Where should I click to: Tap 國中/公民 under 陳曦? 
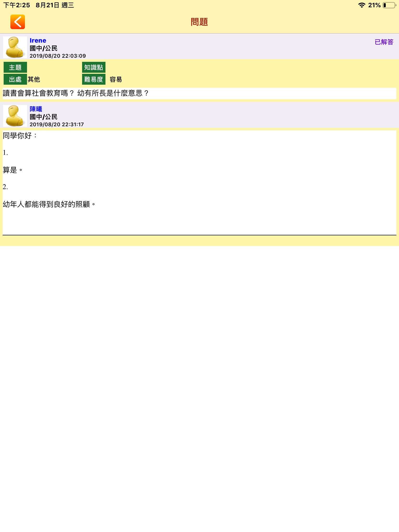click(x=43, y=117)
